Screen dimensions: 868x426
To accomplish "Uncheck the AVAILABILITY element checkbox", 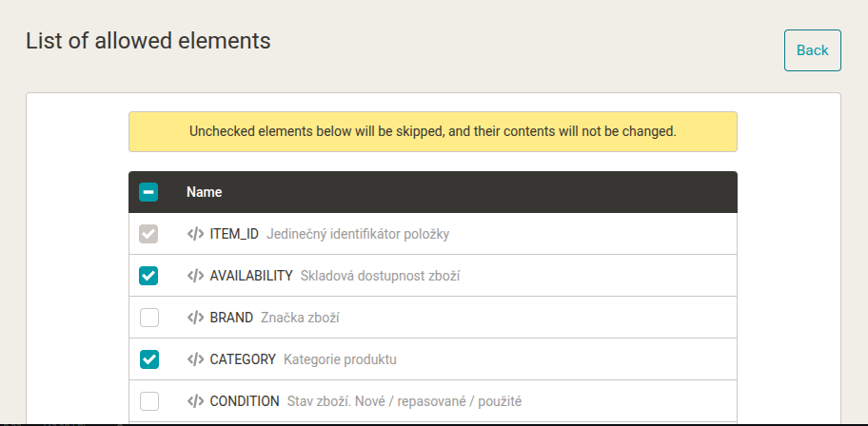I will [148, 276].
